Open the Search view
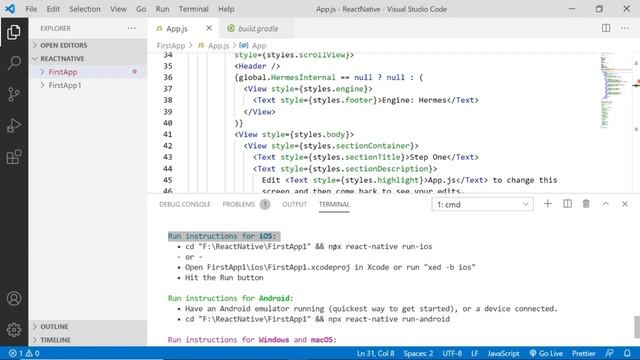Screen dimensions: 640x360 click(x=14, y=63)
